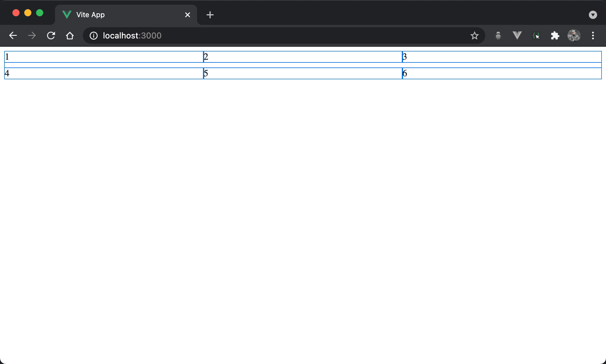The width and height of the screenshot is (606, 364).
Task: Expand the tab search dropdown arrow
Action: pyautogui.click(x=593, y=15)
